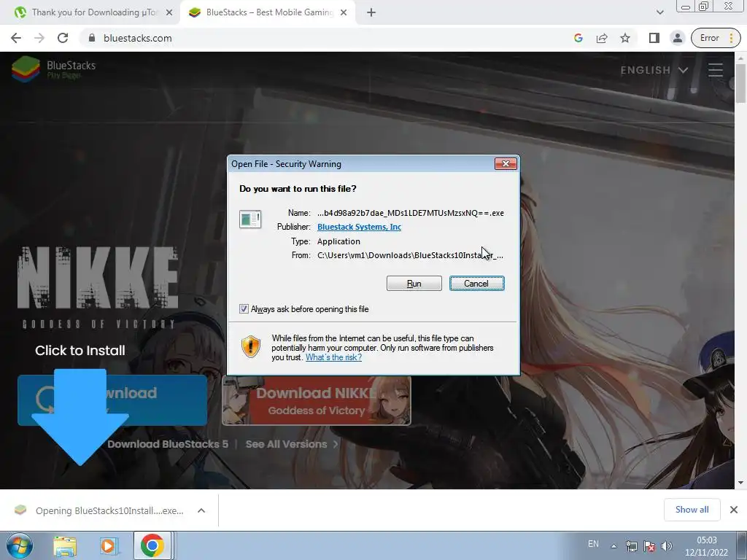Open a new Chrome tab

tap(371, 13)
